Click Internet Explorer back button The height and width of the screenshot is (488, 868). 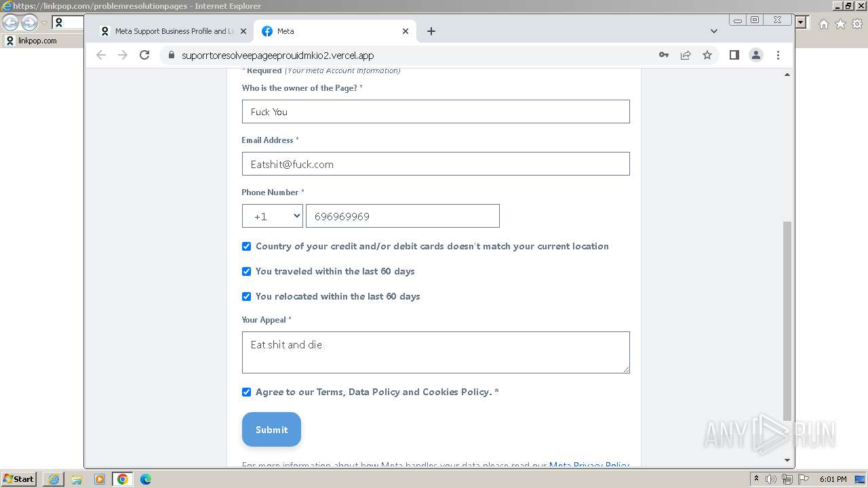(x=11, y=23)
